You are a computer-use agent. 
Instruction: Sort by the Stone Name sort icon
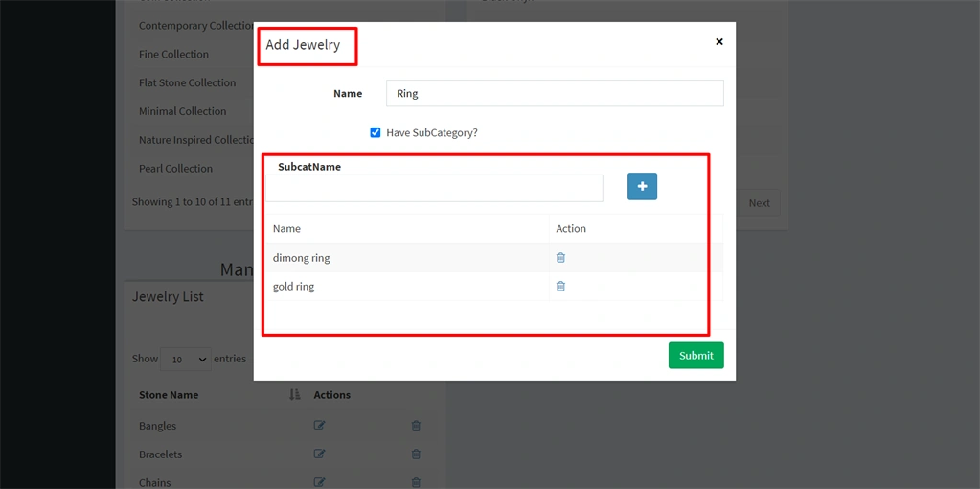coord(295,395)
